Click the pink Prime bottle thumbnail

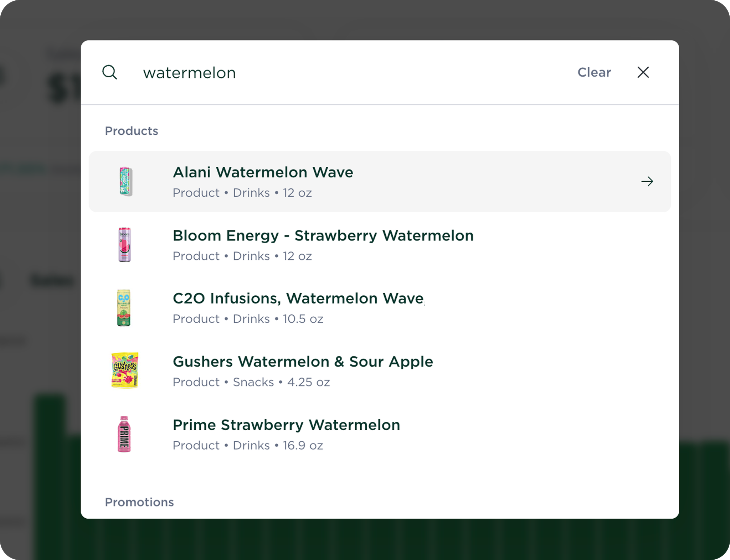[124, 434]
